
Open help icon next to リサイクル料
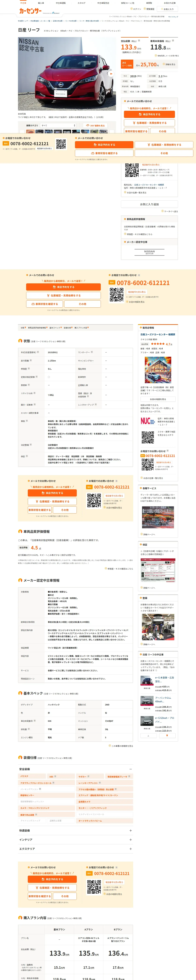[34, 393]
